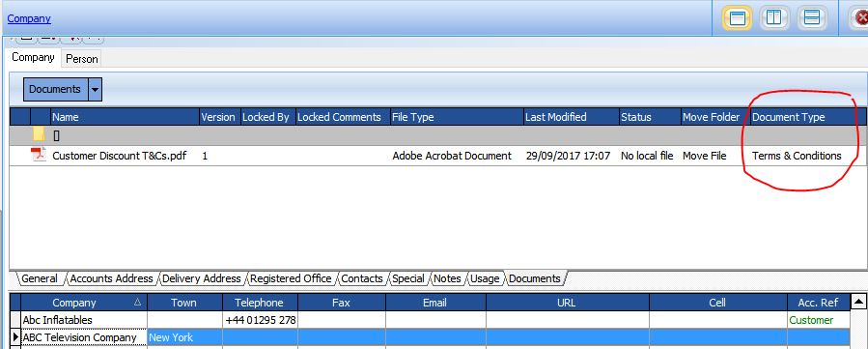
Task: Open the General bottom tab
Action: (x=40, y=278)
